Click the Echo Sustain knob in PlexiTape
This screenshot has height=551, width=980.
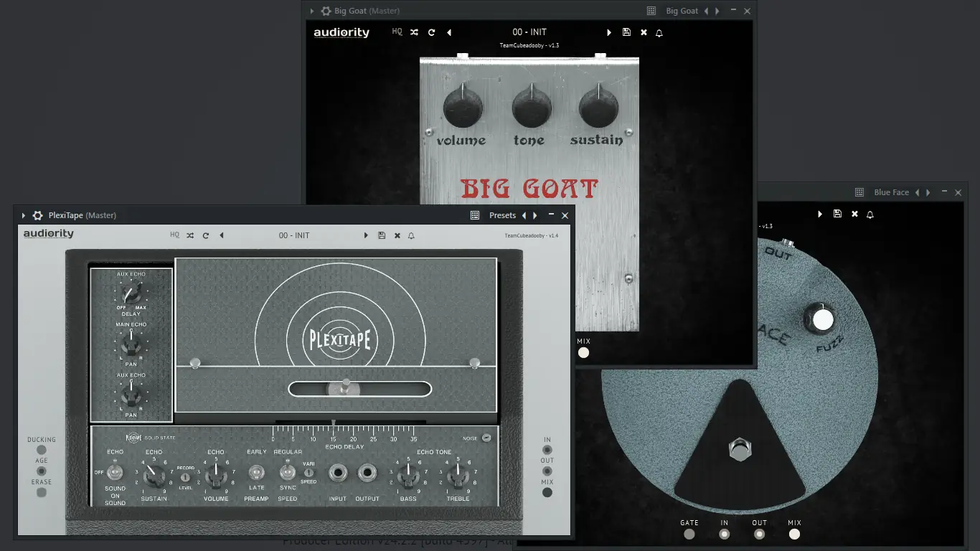click(x=154, y=476)
